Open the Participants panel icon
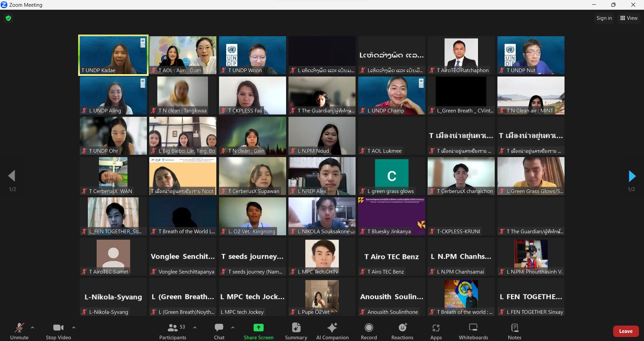Screen dimensions: 644x341 click(x=173, y=328)
